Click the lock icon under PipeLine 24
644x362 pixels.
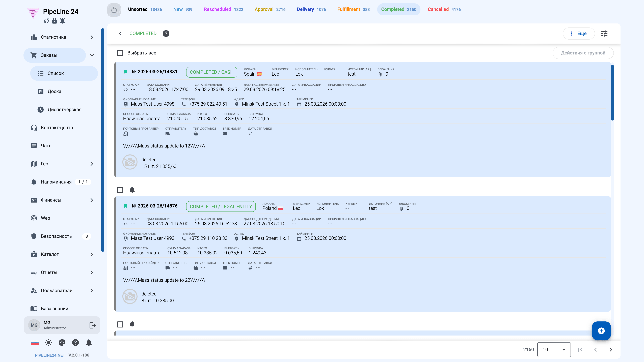(54, 21)
